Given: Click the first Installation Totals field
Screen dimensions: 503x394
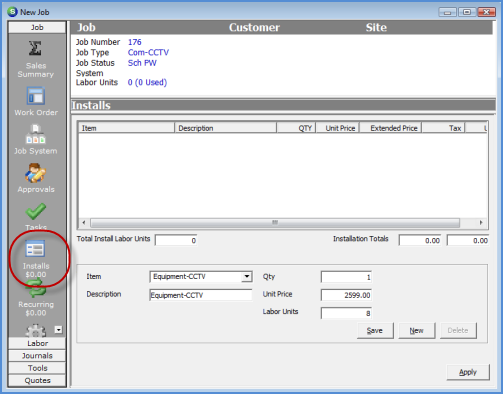Looking at the screenshot, I should tap(420, 240).
